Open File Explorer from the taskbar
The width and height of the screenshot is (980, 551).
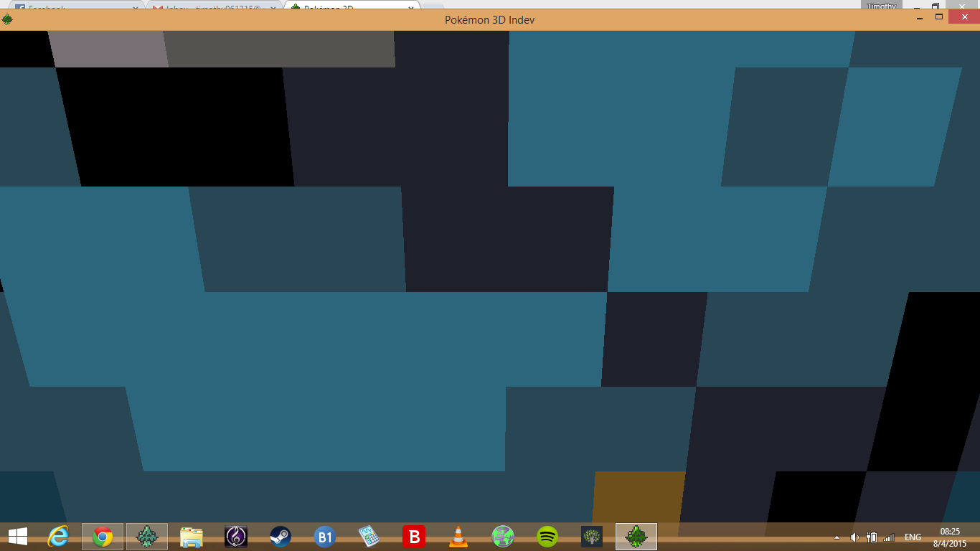pyautogui.click(x=192, y=536)
